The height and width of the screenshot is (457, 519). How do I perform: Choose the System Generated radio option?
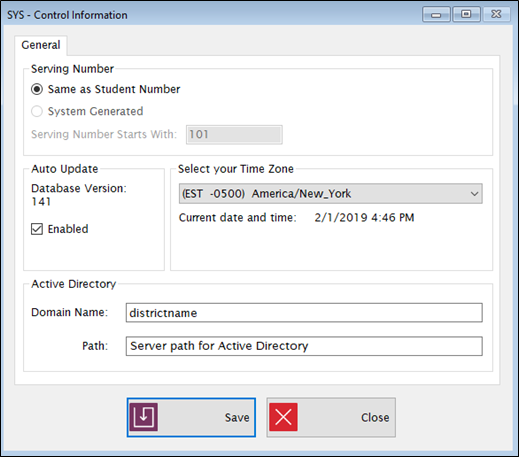[37, 111]
